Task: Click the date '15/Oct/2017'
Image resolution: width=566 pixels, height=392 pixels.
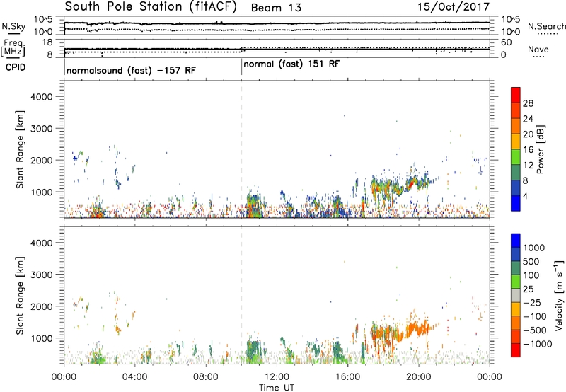Action: coord(454,7)
